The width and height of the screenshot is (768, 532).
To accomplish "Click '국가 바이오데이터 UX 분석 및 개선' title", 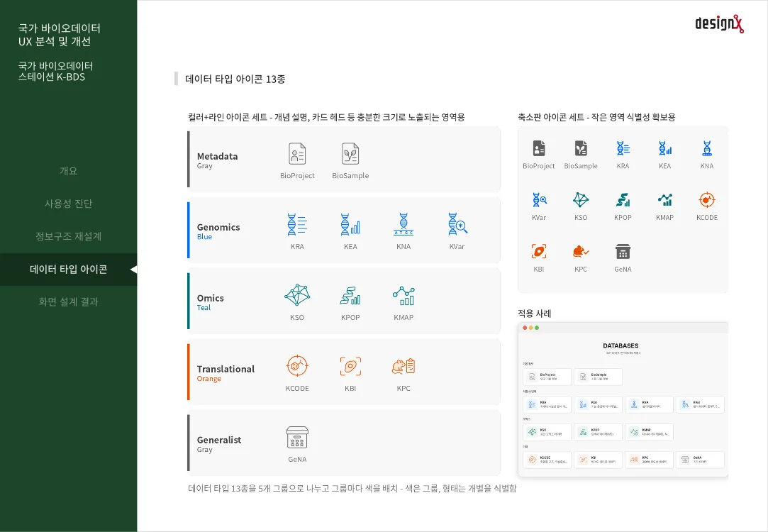I will pyautogui.click(x=60, y=35).
